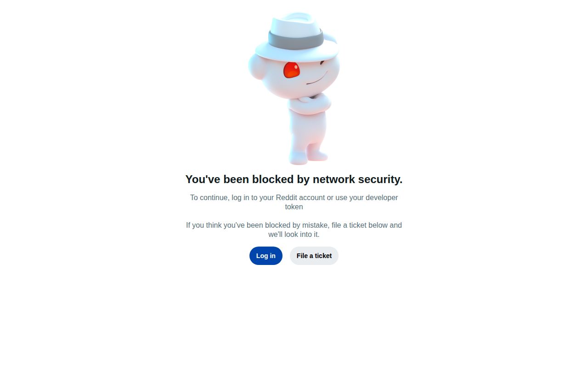Click the "To continue, log in" paragraph
The image size is (588, 368).
coord(294,202)
